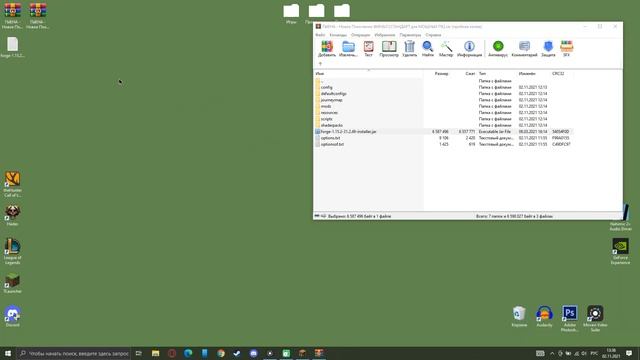Click the Audacity desktop shortcut
The width and height of the screenshot is (640, 360).
pos(544,316)
